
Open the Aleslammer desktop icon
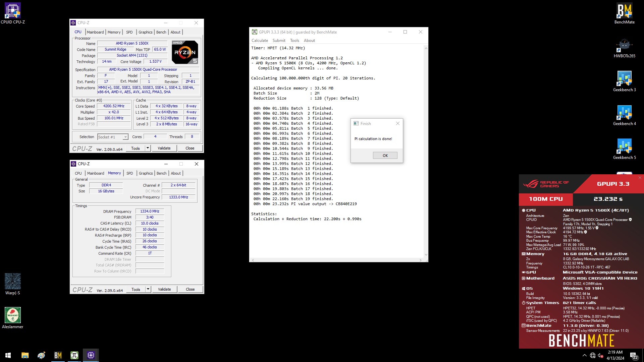click(x=13, y=318)
